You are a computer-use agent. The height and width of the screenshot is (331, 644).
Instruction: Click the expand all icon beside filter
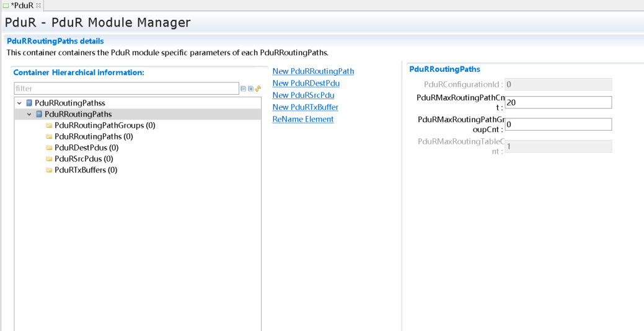click(x=250, y=89)
